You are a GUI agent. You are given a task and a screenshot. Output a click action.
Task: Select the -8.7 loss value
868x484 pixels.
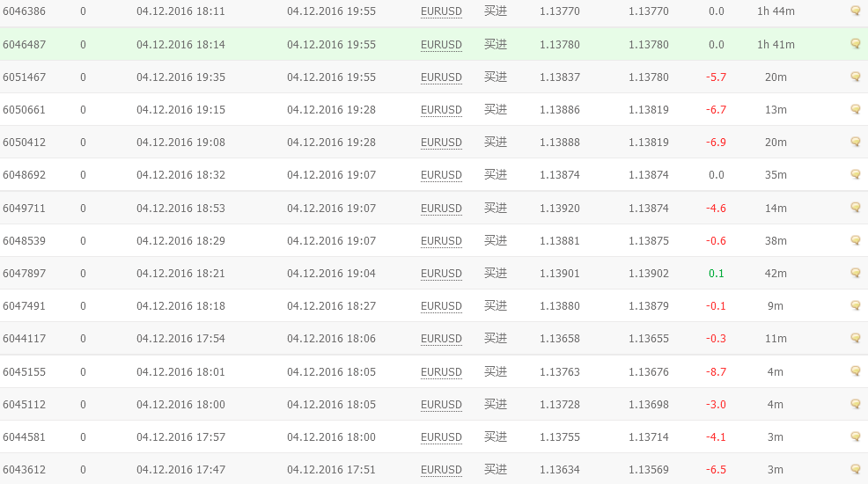coord(716,371)
